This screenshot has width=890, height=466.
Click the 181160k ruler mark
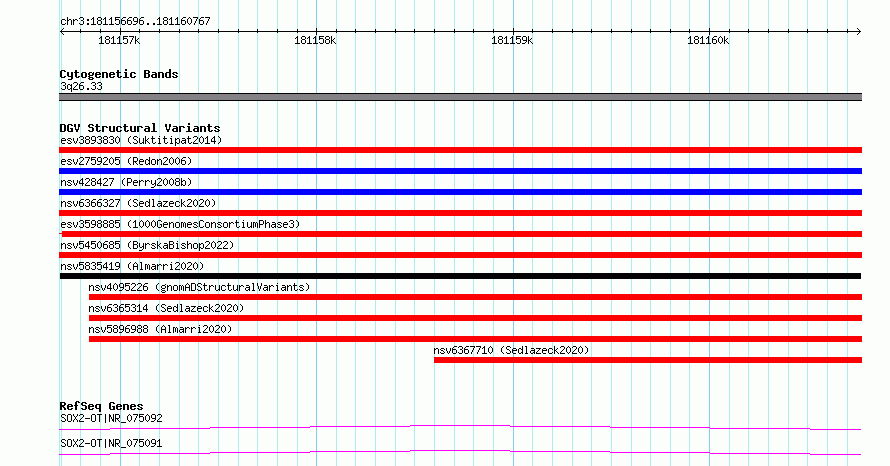708,40
